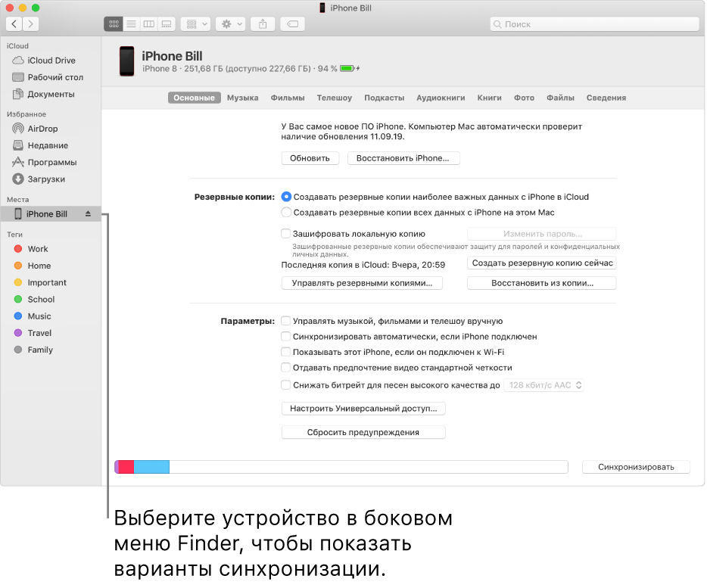The width and height of the screenshot is (707, 588).
Task: Open the Сведения tab
Action: pyautogui.click(x=606, y=98)
